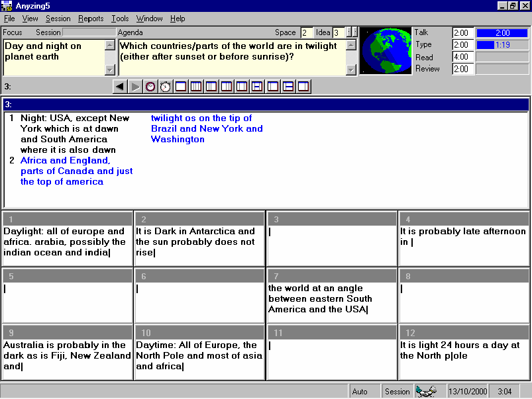This screenshot has width=532, height=399.
Task: Click the up arrow of Focus text scrollbar
Action: [x=110, y=45]
